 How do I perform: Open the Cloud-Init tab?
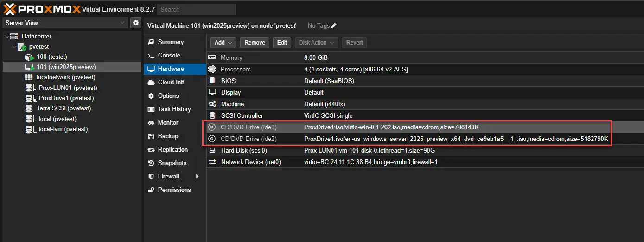[x=175, y=82]
